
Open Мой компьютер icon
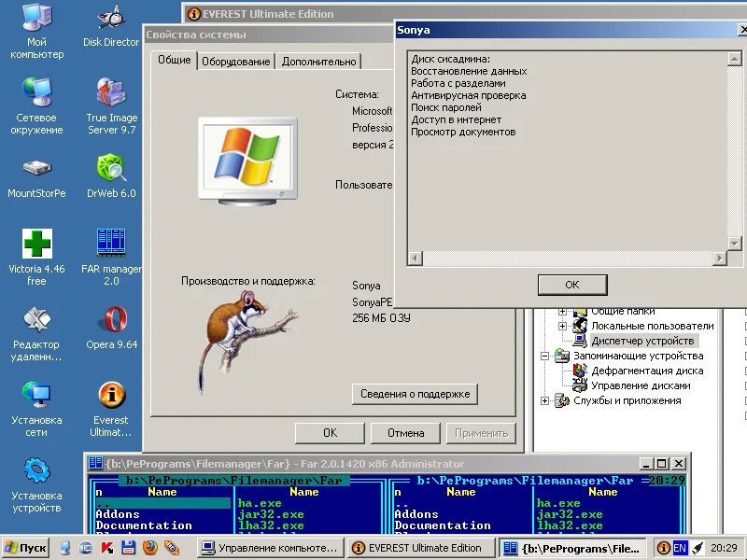(36, 21)
